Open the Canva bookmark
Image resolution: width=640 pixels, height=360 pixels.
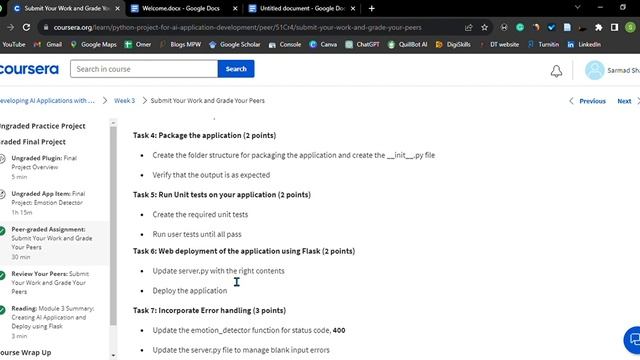[x=323, y=44]
